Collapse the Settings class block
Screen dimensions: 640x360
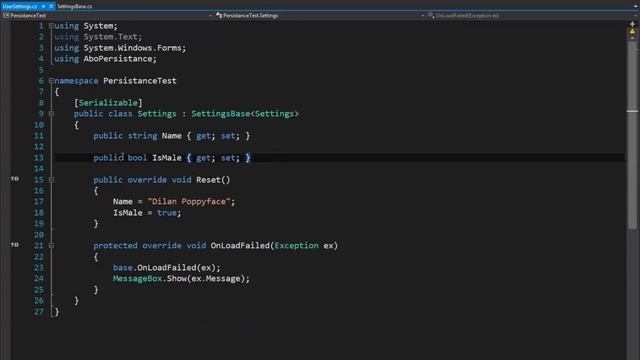51,114
